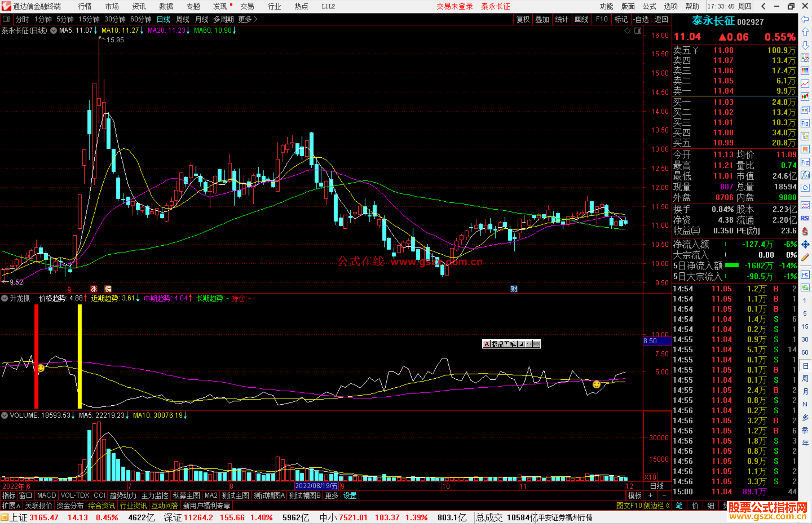This screenshot has width=812, height=524.
Task: Toggle the round button beside 泰永长征(日线) title
Action: pos(54,30)
